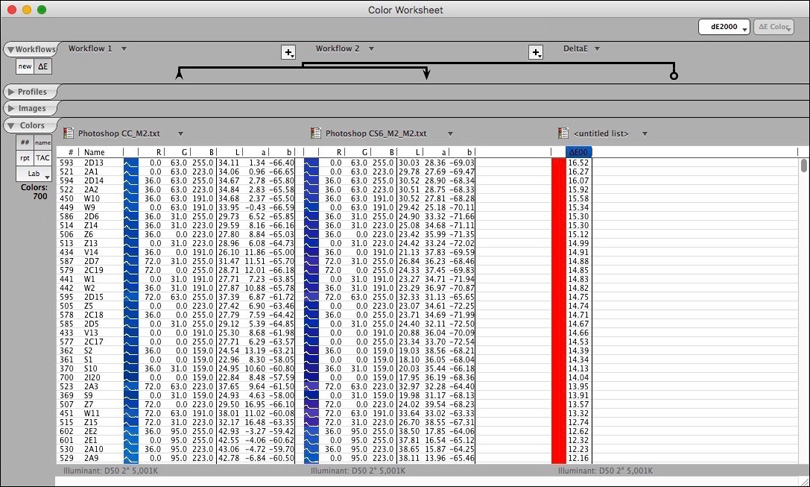810x487 pixels.
Task: Select row 579 named 2C19
Action: click(x=427, y=270)
